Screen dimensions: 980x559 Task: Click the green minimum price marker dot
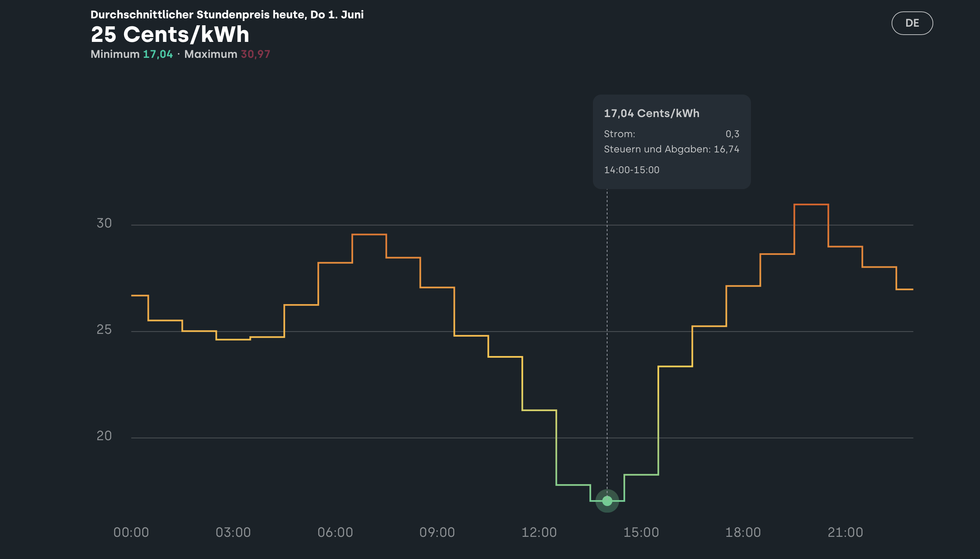pos(607,501)
